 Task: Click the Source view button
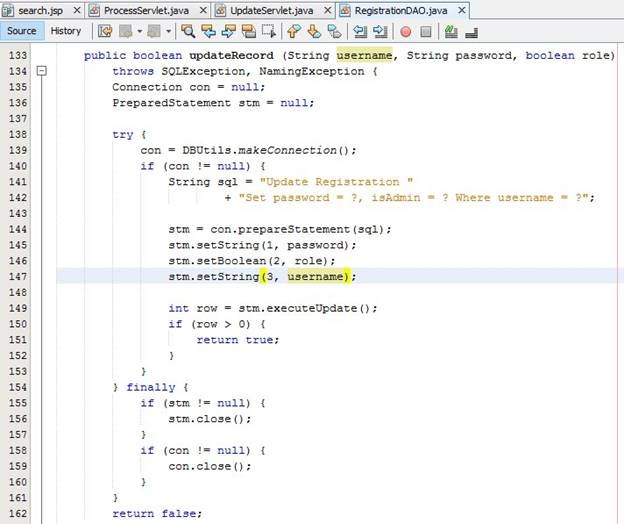[x=21, y=31]
